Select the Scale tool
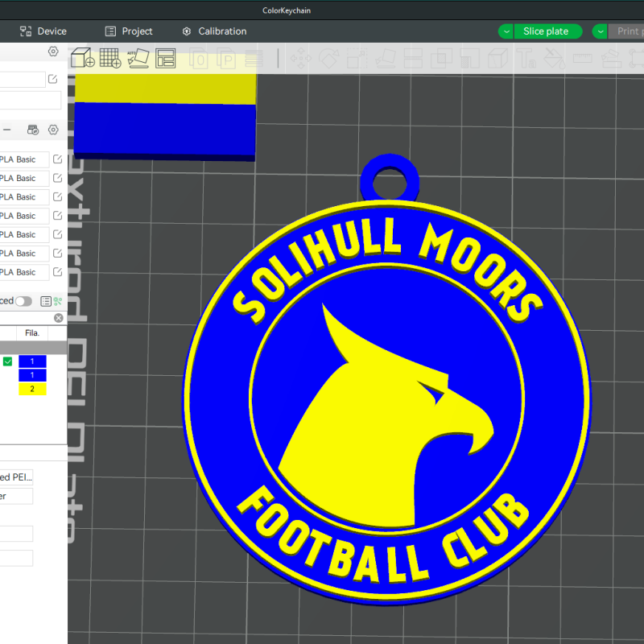The height and width of the screenshot is (644, 644). pos(357,59)
